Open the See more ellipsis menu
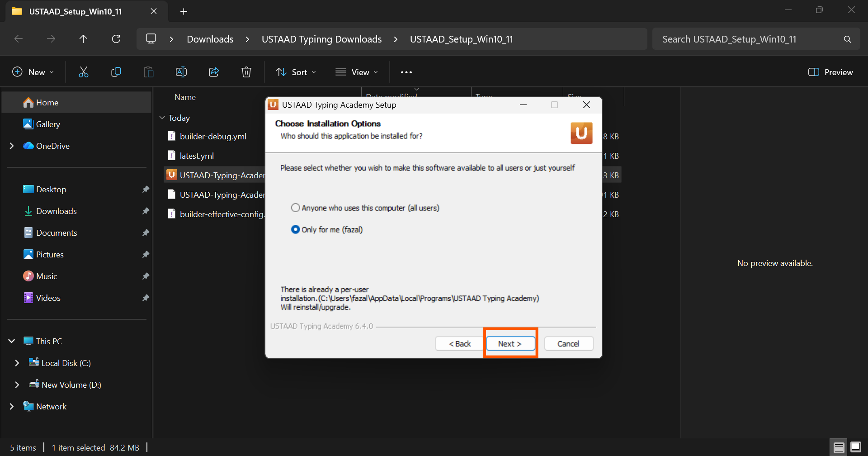The height and width of the screenshot is (456, 868). pos(406,72)
